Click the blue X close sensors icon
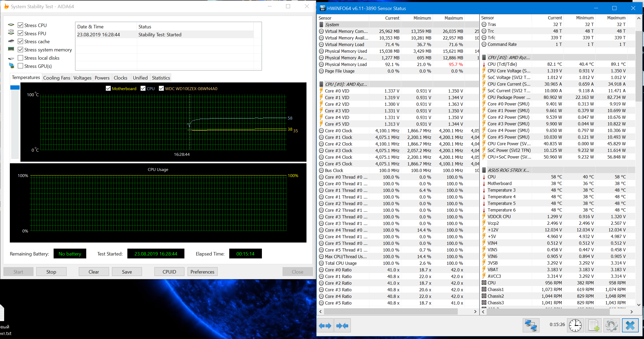Viewport: 644px width, 339px height. click(x=630, y=325)
